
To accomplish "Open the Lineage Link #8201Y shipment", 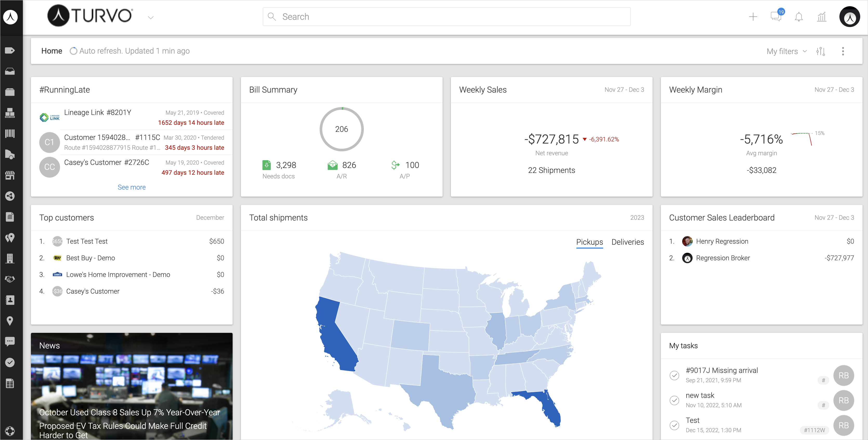I will 98,113.
